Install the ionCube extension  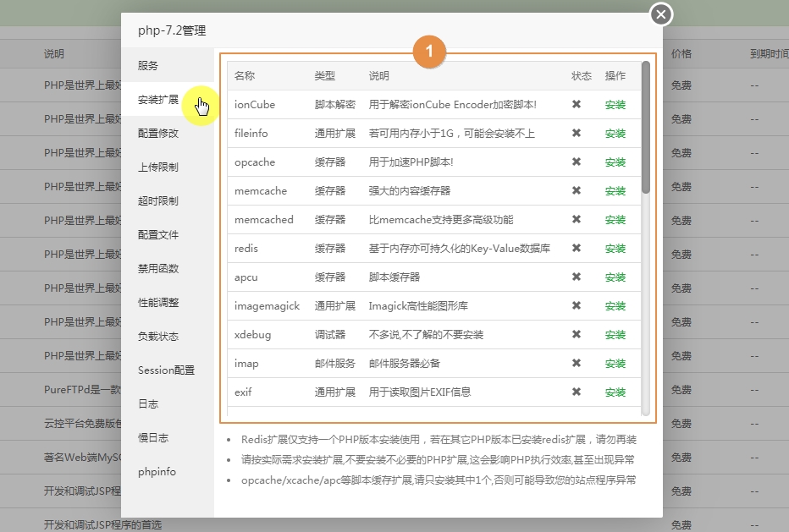(x=616, y=104)
